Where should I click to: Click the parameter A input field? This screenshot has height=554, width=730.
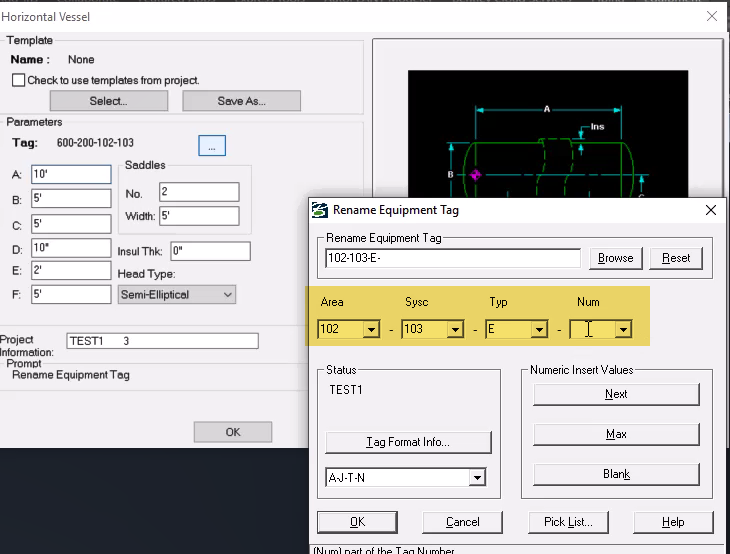click(x=71, y=174)
